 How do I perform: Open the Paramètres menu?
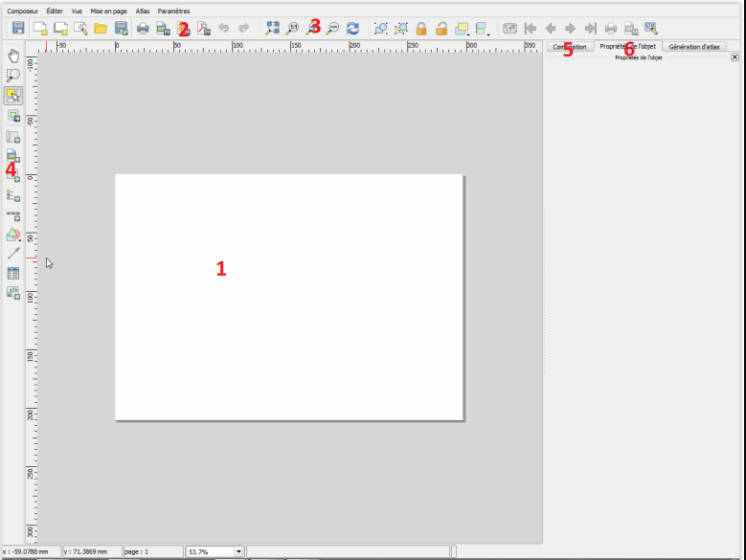pyautogui.click(x=173, y=11)
